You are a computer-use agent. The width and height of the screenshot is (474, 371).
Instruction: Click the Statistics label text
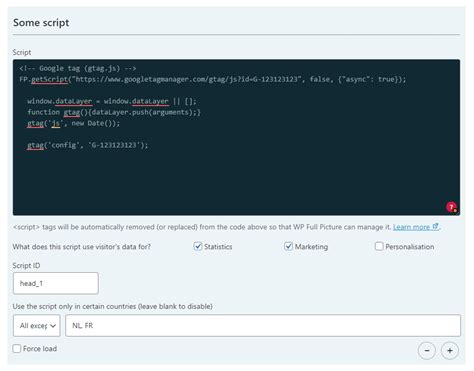218,247
